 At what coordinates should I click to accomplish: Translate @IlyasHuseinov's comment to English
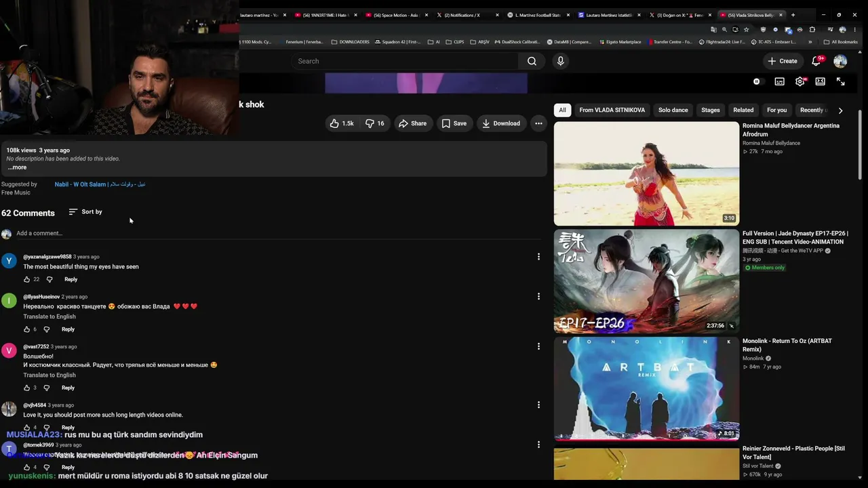[50, 317]
